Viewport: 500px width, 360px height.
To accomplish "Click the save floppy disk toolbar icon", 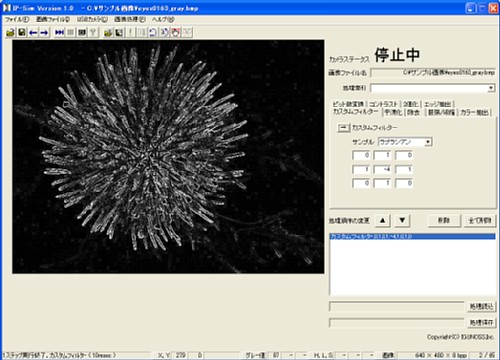I will click(x=22, y=32).
